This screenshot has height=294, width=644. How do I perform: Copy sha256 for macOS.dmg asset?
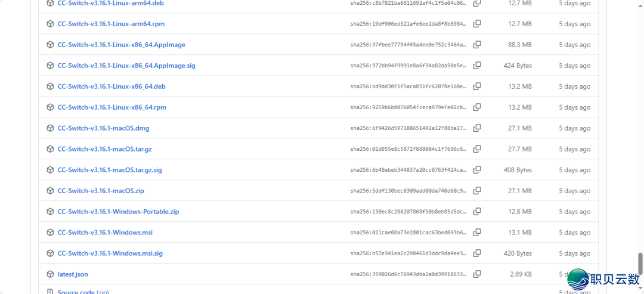point(477,128)
